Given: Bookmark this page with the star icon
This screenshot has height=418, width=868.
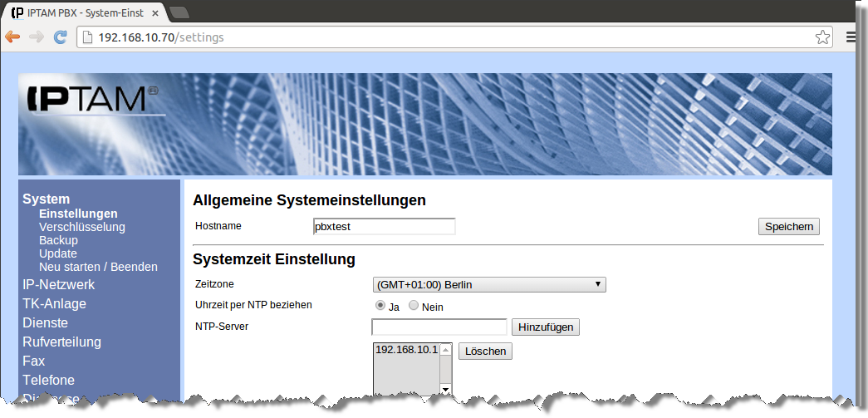Looking at the screenshot, I should pyautogui.click(x=821, y=37).
